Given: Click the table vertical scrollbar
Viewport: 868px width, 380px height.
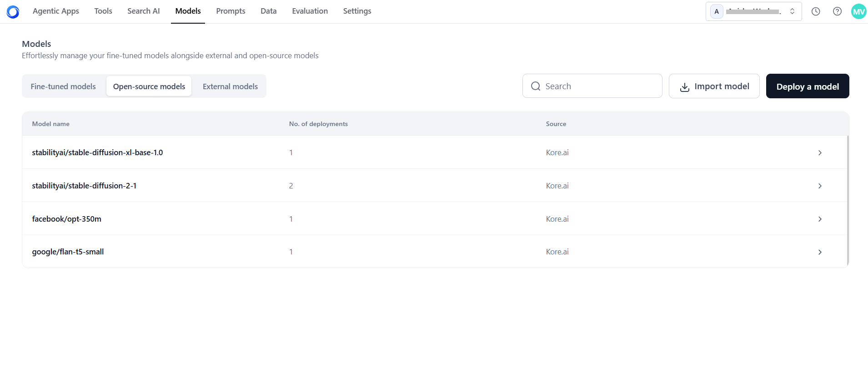Looking at the screenshot, I should click(x=848, y=200).
